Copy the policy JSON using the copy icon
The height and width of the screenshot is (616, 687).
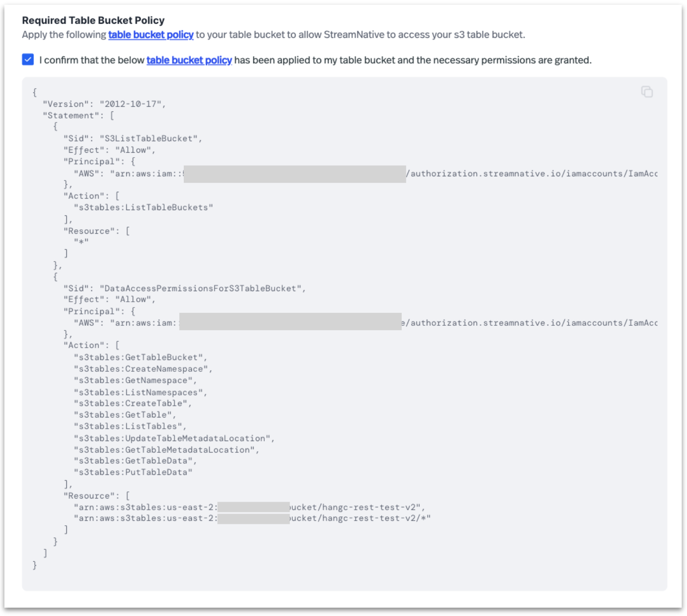[x=647, y=92]
